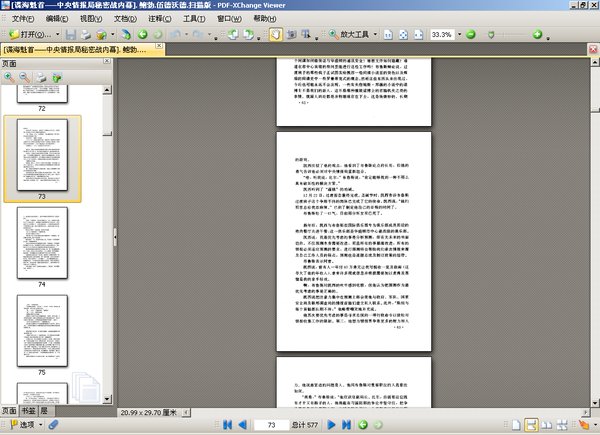Screen dimensions: 600x435
Task: Click the Hand tool icon
Action: tap(278, 34)
